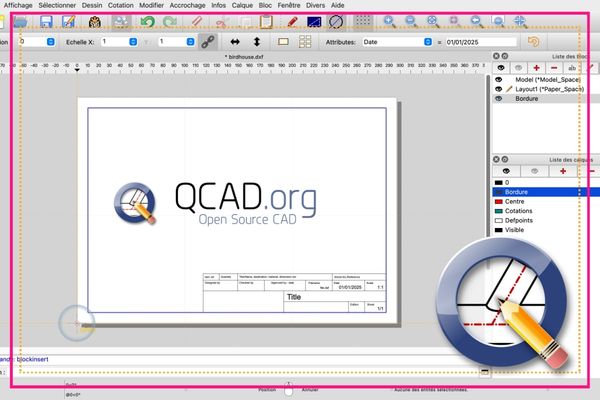This screenshot has height=400, width=600.
Task: Remove block with minus button
Action: [554, 68]
